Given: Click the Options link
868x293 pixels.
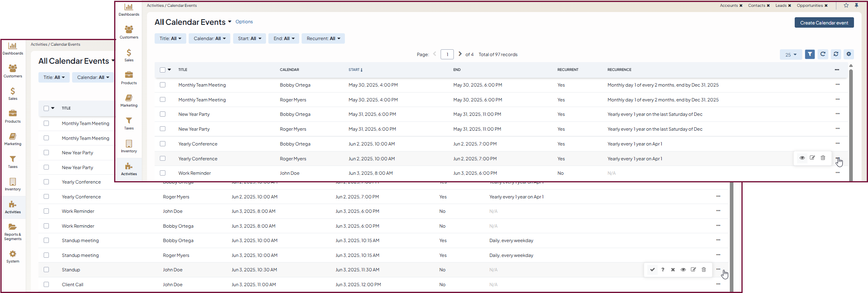Looking at the screenshot, I should point(244,22).
